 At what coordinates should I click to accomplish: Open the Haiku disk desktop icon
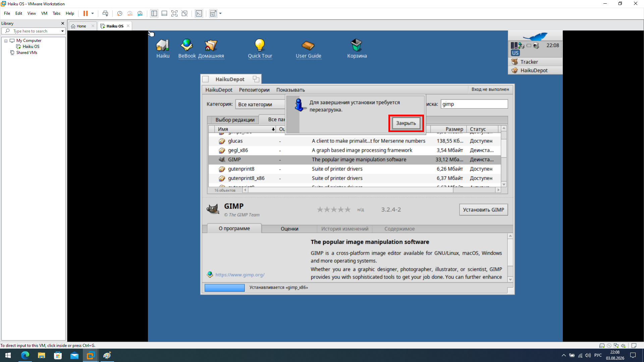pos(163,49)
